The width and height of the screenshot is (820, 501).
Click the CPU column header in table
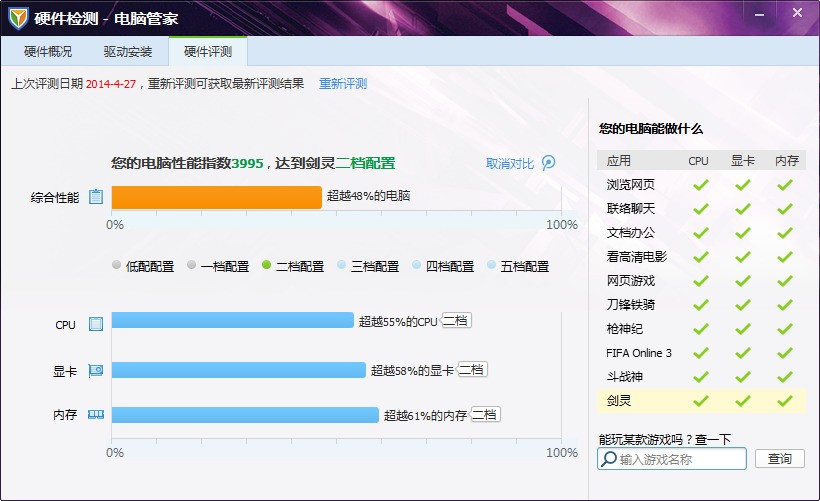tap(698, 161)
